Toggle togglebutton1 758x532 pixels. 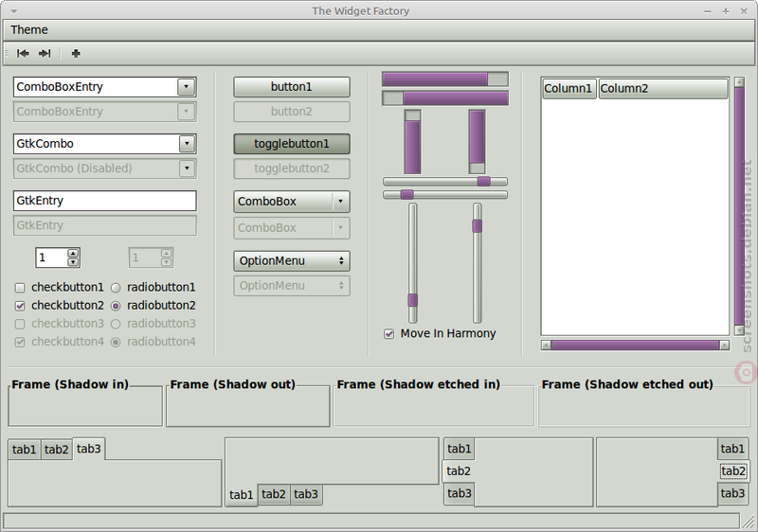292,144
